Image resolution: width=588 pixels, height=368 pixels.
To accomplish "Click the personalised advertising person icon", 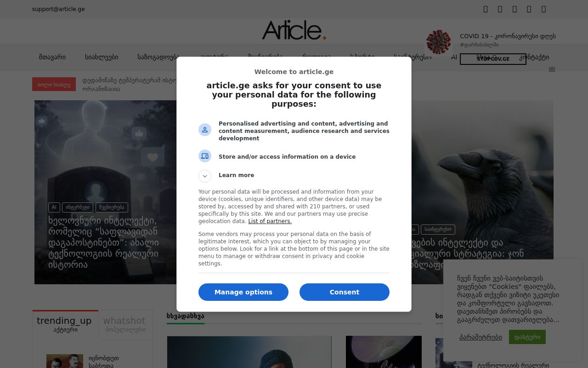I will coord(205,130).
